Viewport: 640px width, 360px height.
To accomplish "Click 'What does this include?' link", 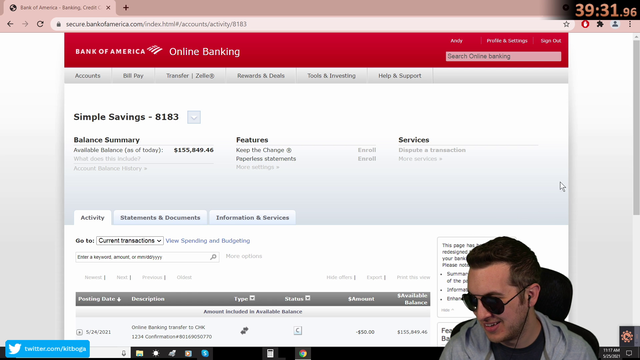I will pos(107,158).
